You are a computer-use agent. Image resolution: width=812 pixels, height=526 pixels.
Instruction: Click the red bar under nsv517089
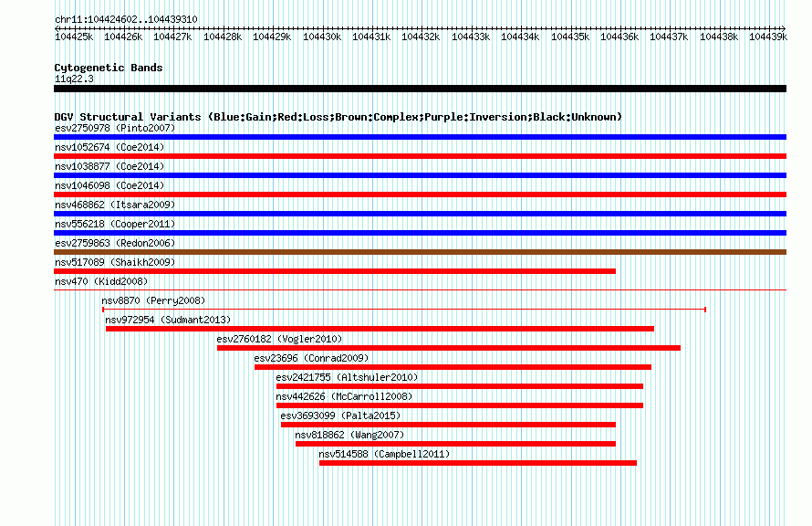[x=335, y=271]
